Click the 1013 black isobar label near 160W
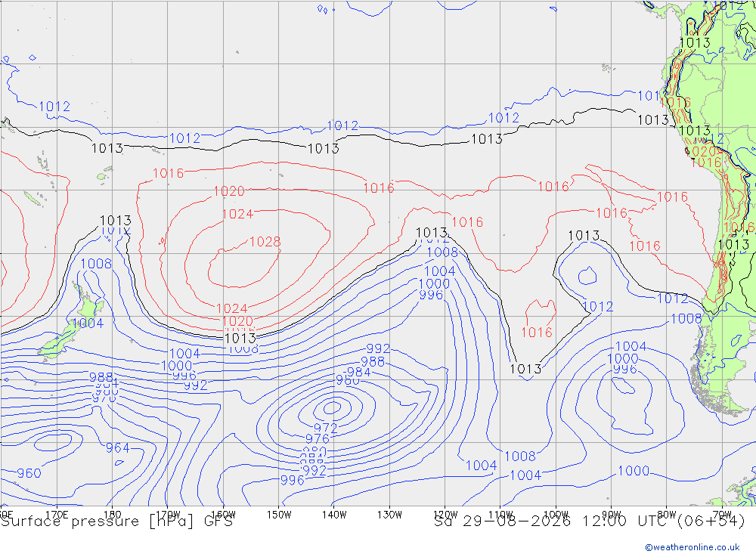 pyautogui.click(x=240, y=338)
